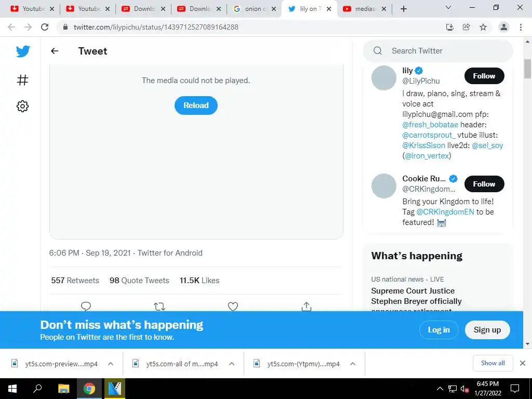Viewport: 532px width, 399px height.
Task: Open the @iron_vertex link
Action: click(x=427, y=156)
